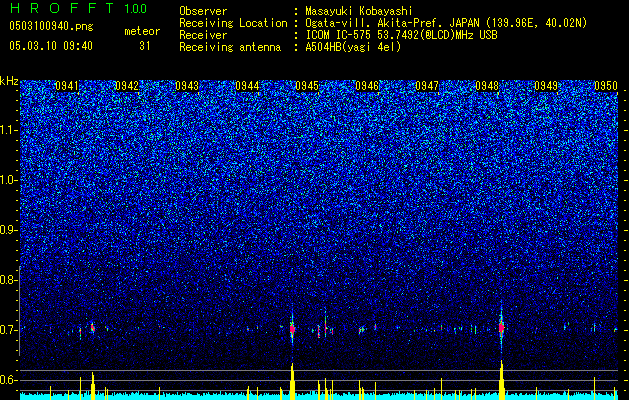629x400 pixels.
Task: Select the ICOM IC-575 53.7492 MHz USB text
Action: [401, 35]
